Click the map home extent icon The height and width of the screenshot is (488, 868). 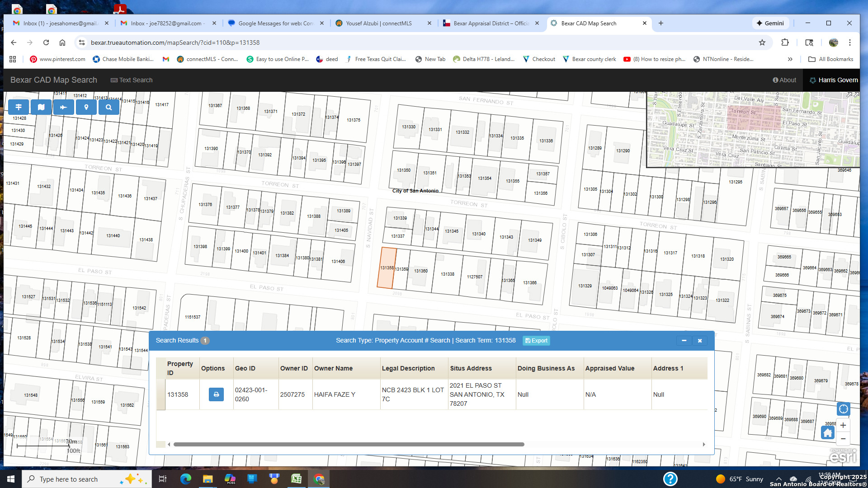(827, 433)
